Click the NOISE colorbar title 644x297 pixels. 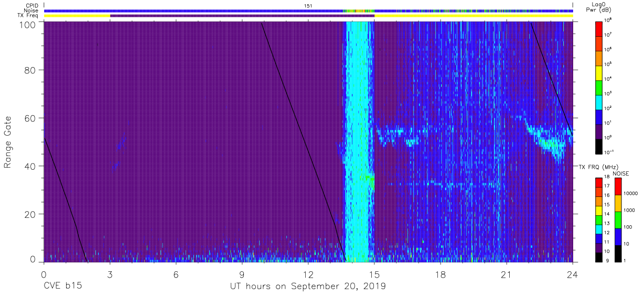(620, 173)
